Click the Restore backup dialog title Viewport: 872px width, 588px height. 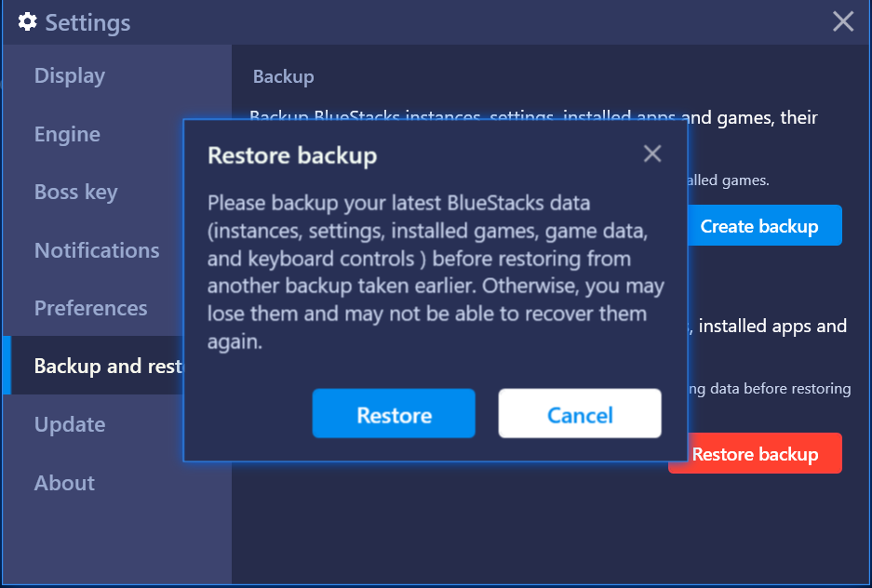pos(292,155)
